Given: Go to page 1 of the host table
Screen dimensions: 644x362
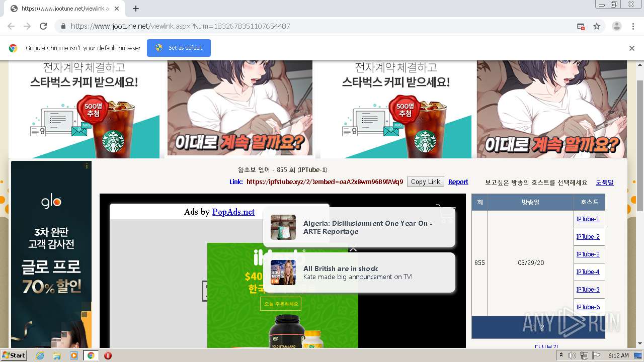Looking at the screenshot, I should [x=534, y=327].
